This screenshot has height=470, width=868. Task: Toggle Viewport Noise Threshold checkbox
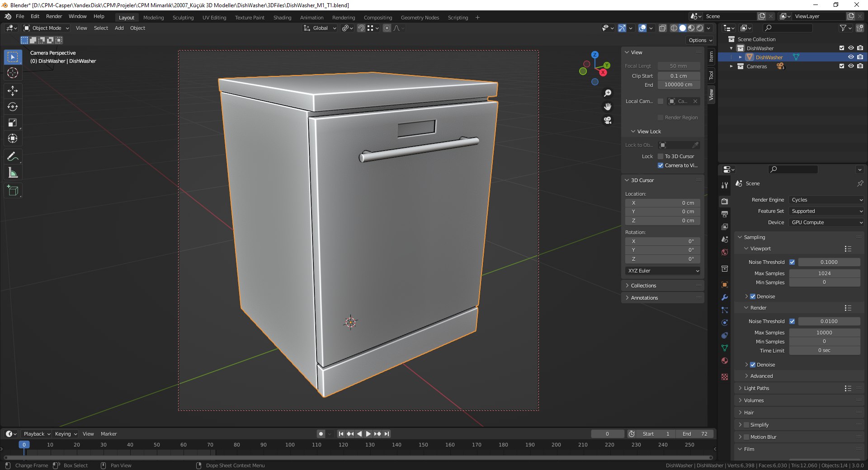(x=792, y=262)
